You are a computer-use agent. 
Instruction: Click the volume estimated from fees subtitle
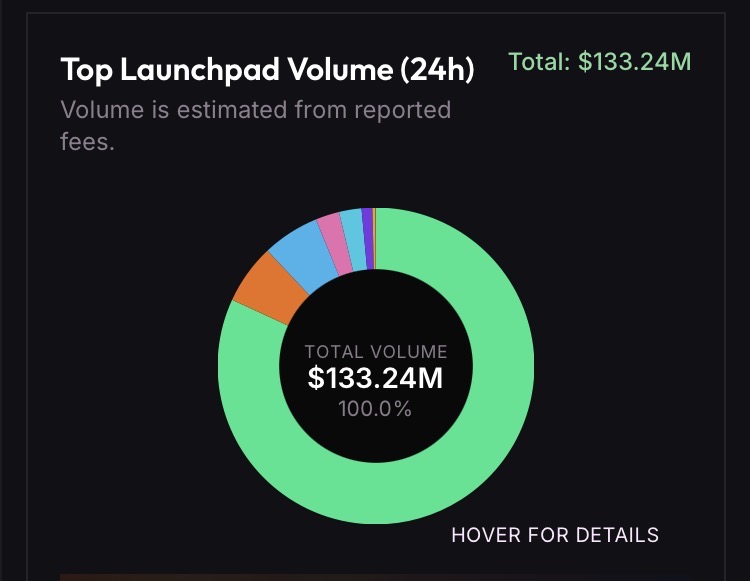click(256, 125)
